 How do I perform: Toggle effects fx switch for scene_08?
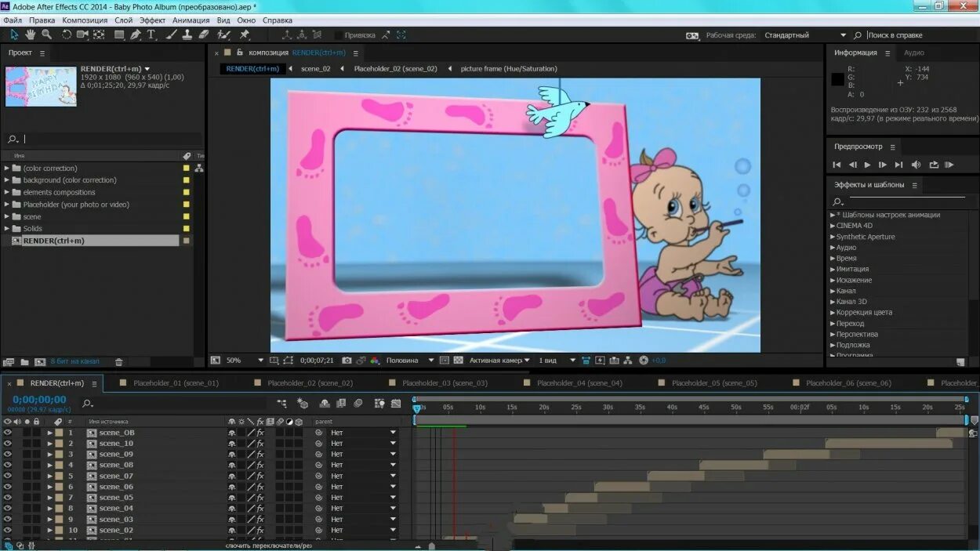point(260,465)
